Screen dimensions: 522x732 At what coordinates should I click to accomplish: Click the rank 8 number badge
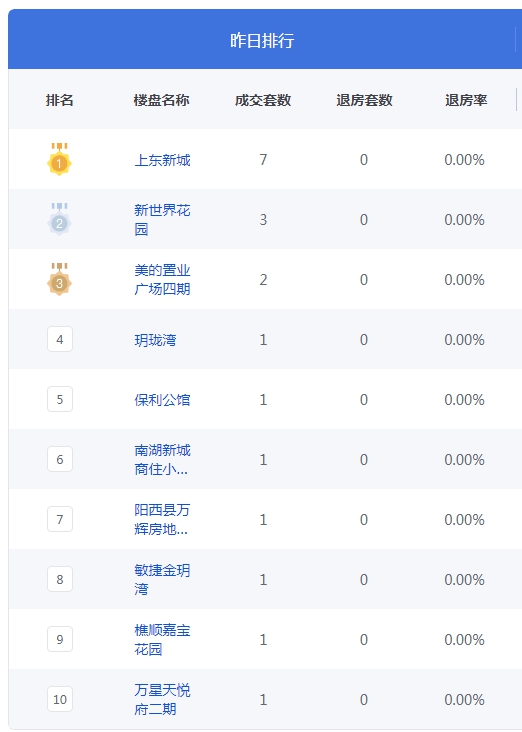tap(60, 579)
